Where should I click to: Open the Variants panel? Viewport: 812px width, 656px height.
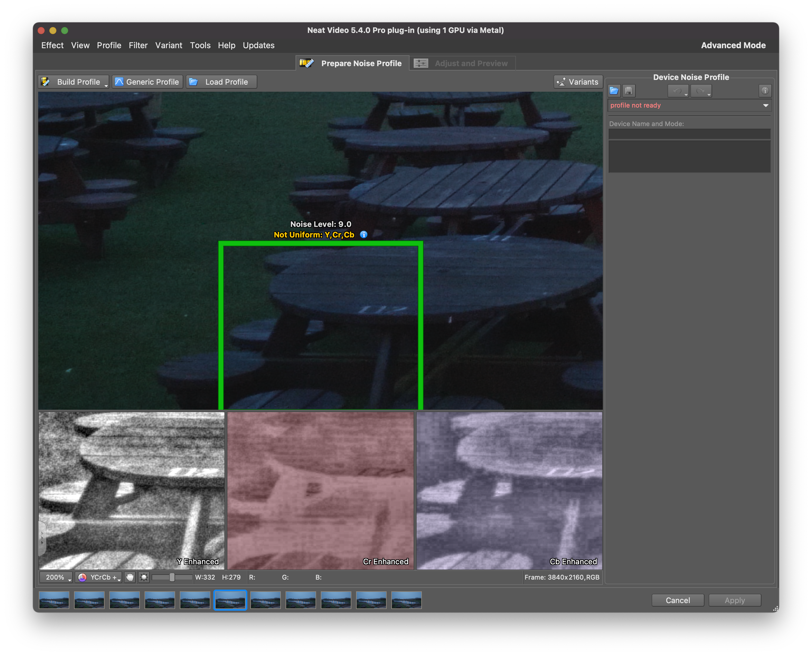(578, 82)
